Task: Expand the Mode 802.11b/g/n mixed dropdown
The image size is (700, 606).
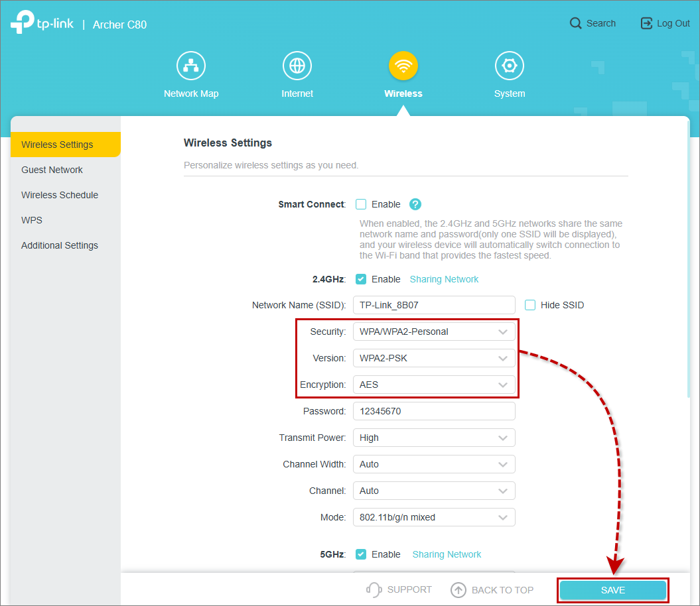Action: [434, 517]
